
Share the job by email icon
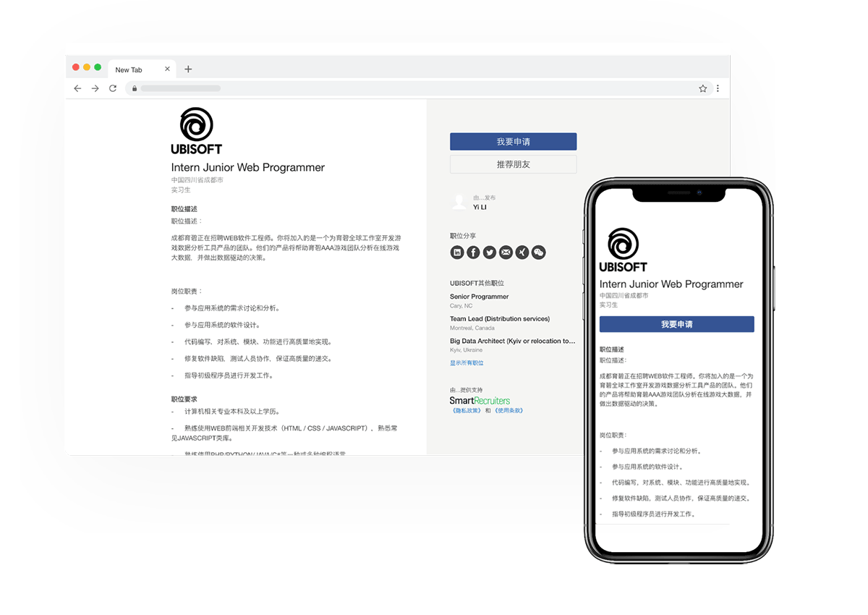click(506, 252)
